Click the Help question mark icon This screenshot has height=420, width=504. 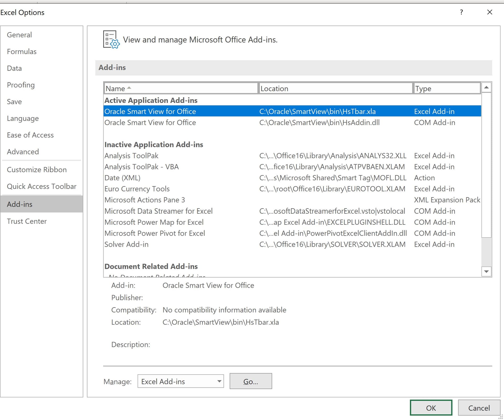point(461,12)
